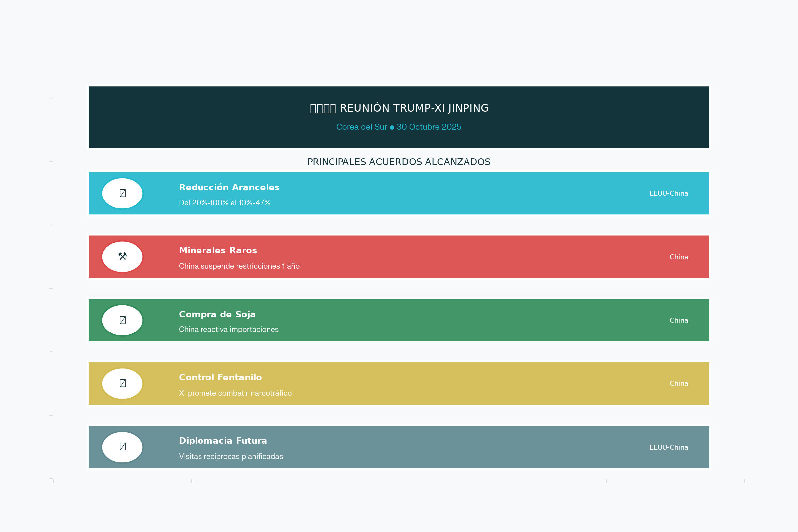Click the bullet dot between location and date
The image size is (798, 532).
click(392, 127)
